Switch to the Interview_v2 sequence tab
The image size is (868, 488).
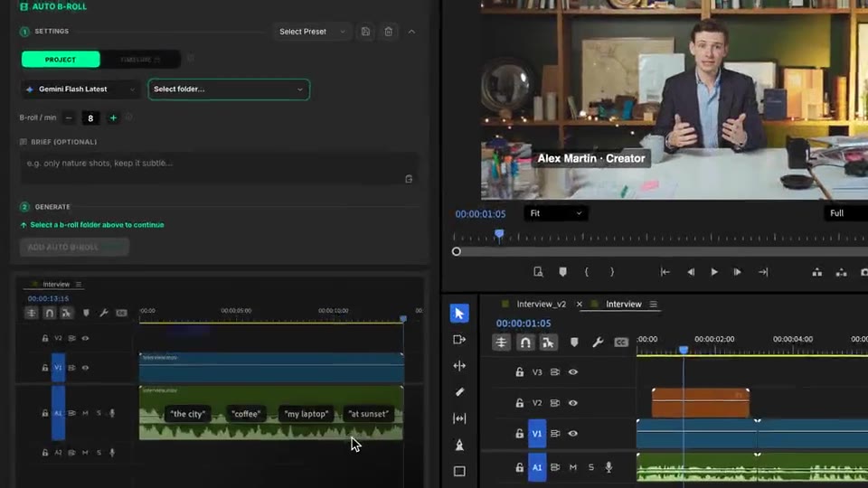click(x=541, y=304)
